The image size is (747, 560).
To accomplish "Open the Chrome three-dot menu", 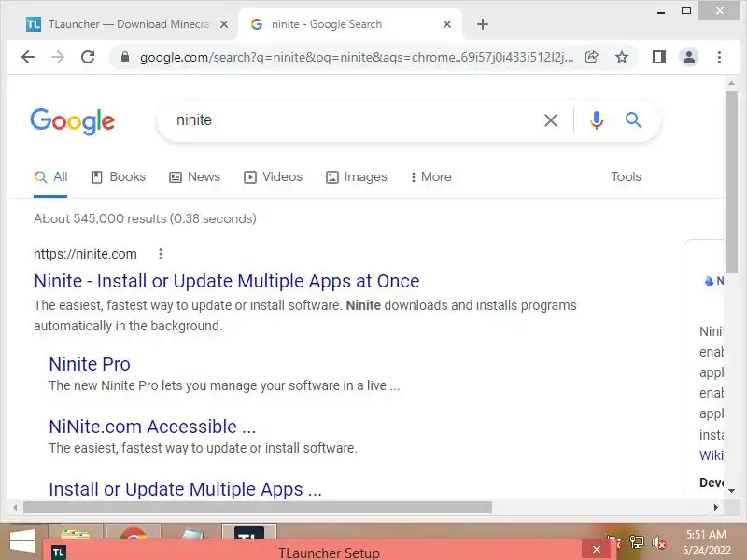I will (719, 58).
